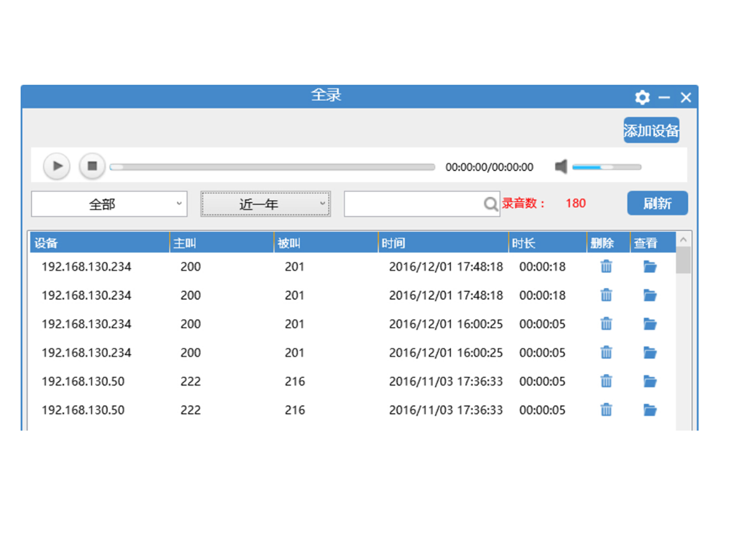Click callee 216 in fifth row
Viewport: 730px width, 560px height.
295,381
